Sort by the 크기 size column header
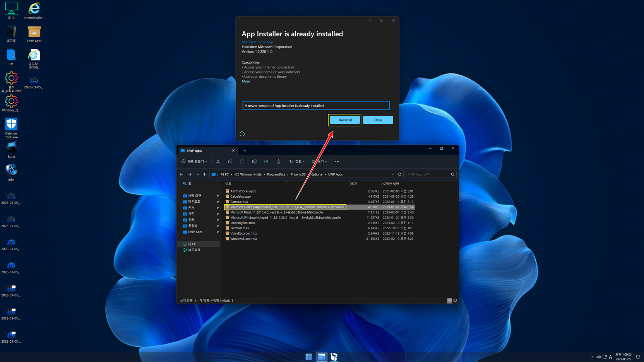This screenshot has width=644, height=362. tap(365, 184)
